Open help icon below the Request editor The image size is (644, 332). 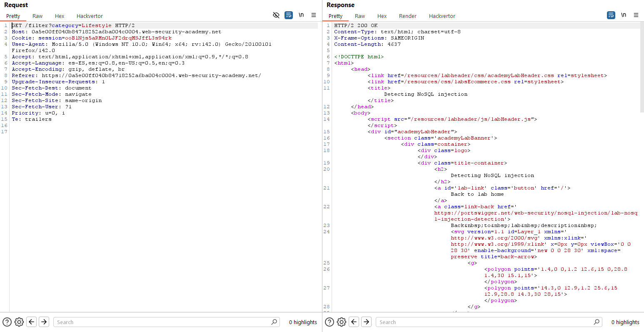click(x=7, y=322)
